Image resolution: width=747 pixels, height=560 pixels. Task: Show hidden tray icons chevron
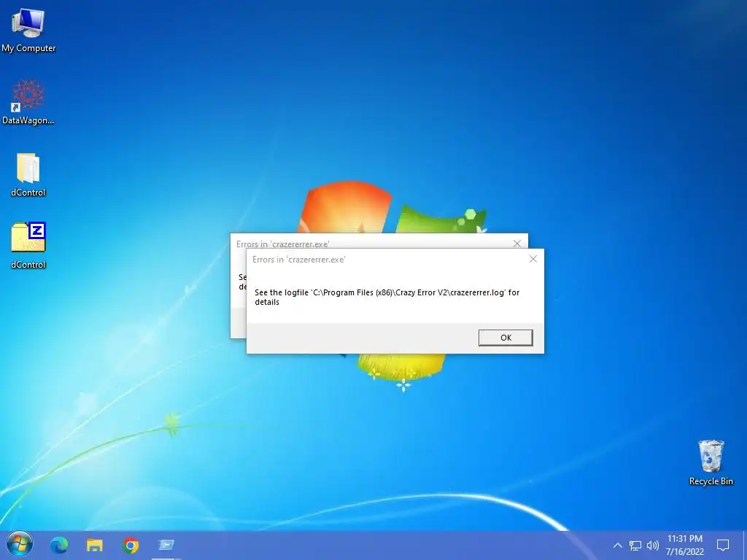click(x=617, y=545)
